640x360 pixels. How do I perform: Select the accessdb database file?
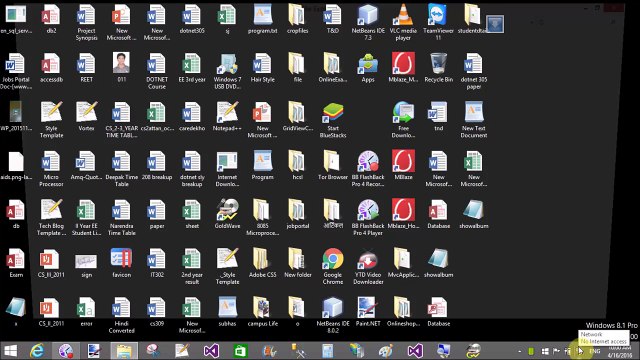click(x=51, y=64)
